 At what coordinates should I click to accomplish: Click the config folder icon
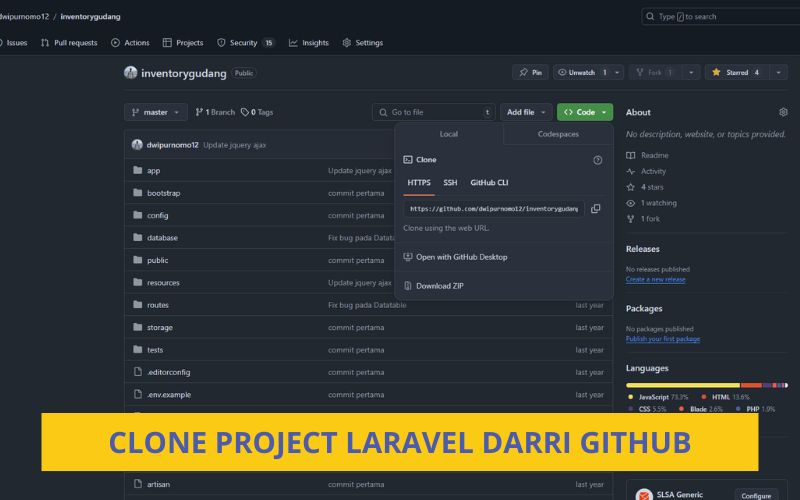(x=137, y=215)
